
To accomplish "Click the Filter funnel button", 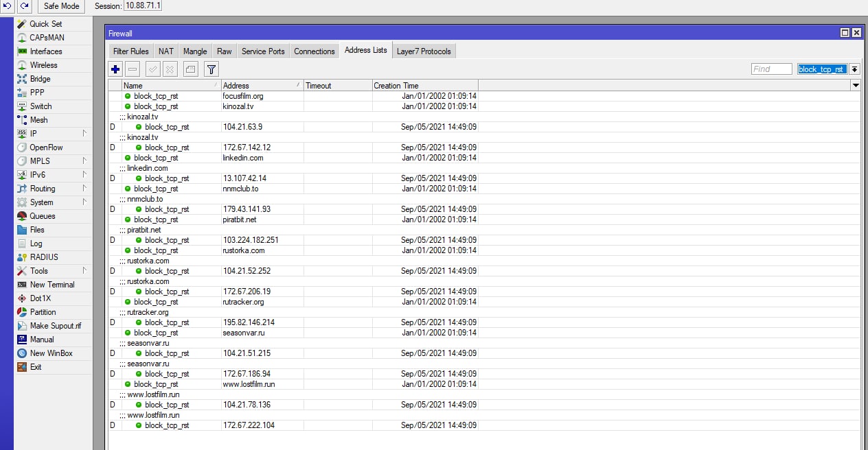I will pos(212,69).
